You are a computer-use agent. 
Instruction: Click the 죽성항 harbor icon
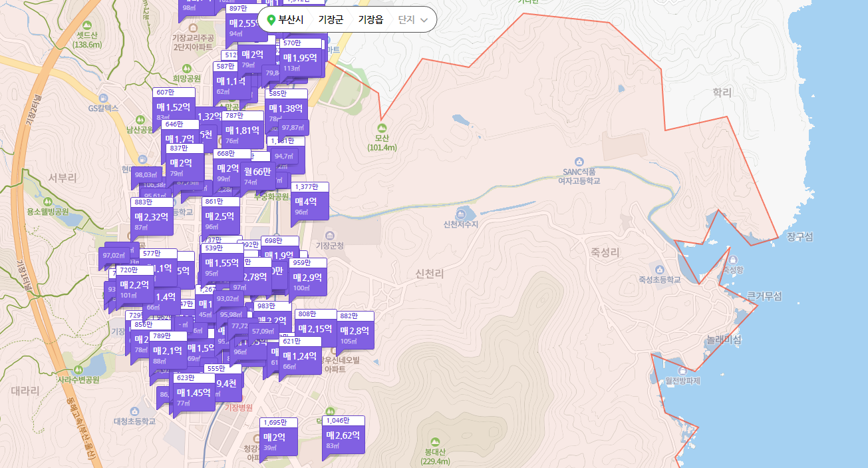(733, 260)
